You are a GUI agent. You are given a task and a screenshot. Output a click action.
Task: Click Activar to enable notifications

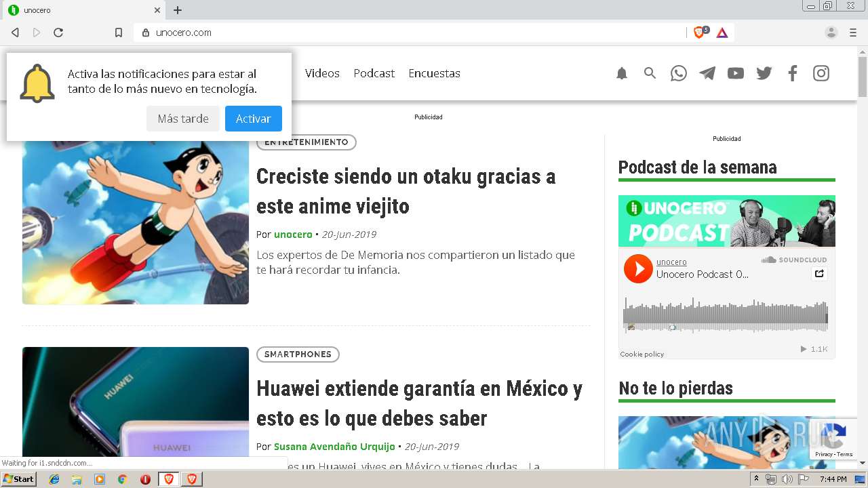(254, 119)
